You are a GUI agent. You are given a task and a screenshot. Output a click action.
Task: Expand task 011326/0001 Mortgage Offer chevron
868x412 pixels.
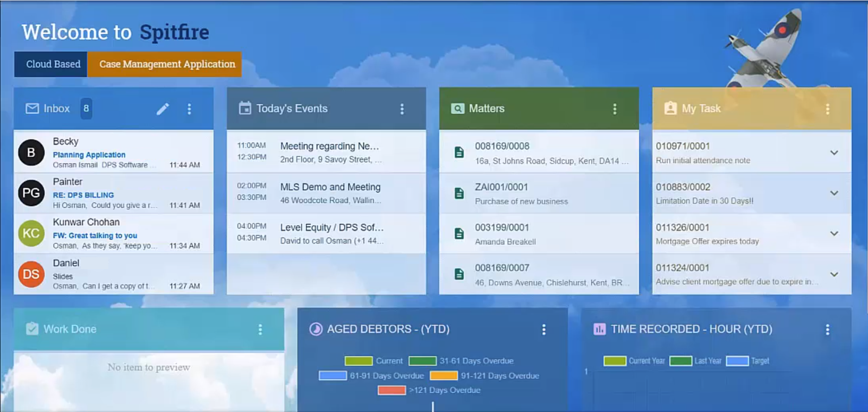tap(834, 233)
